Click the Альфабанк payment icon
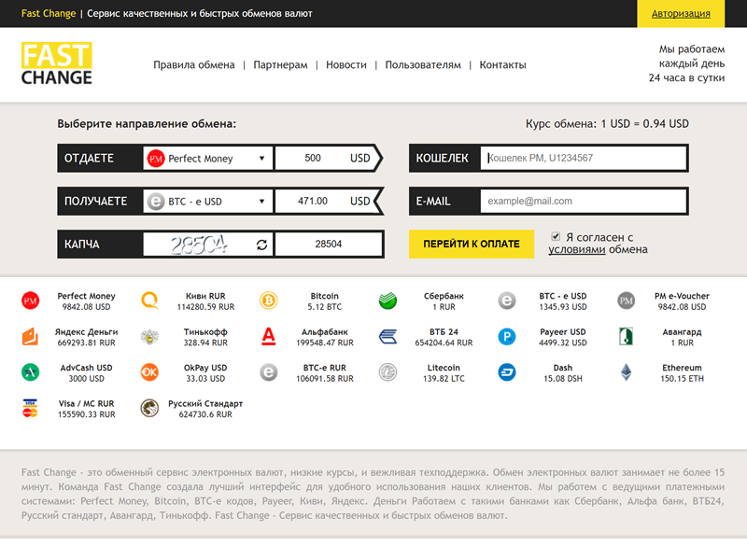747x560 pixels. 269,335
